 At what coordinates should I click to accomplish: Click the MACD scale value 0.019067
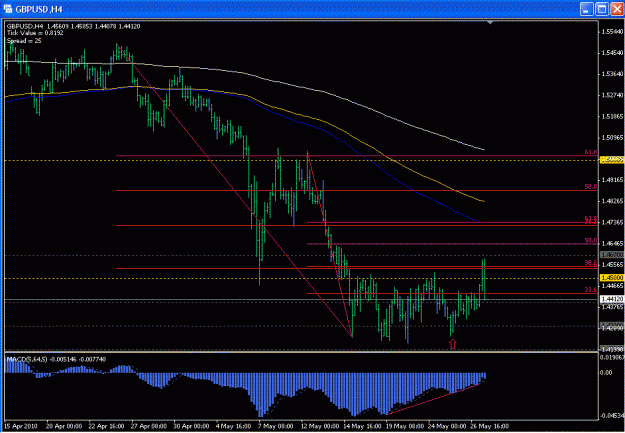tap(613, 357)
